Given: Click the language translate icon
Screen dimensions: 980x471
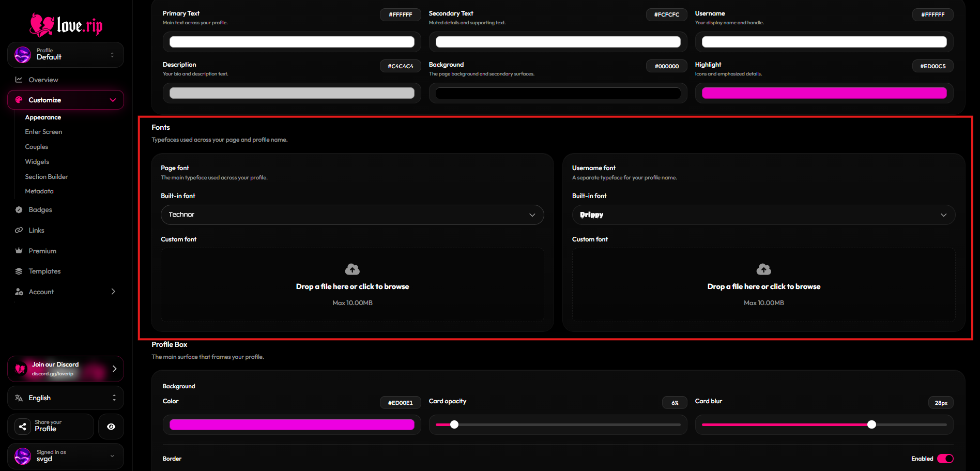Looking at the screenshot, I should coord(19,398).
